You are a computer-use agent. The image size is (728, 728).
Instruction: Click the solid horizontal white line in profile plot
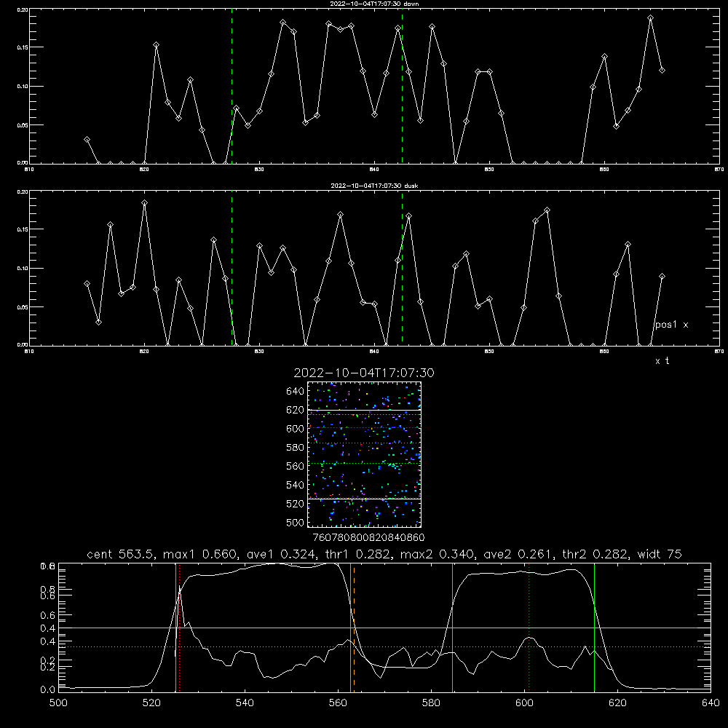(384, 628)
